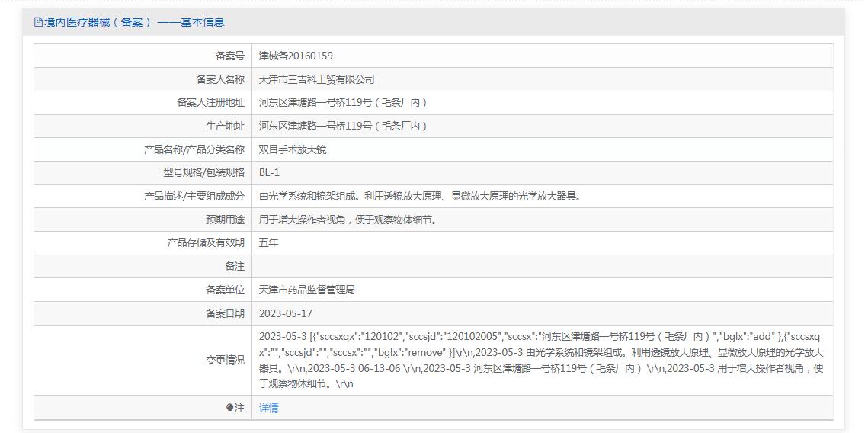Viewport: 868px width, 433px height.
Task: Click the label 产品名称/产品分类名称
Action: (194, 149)
